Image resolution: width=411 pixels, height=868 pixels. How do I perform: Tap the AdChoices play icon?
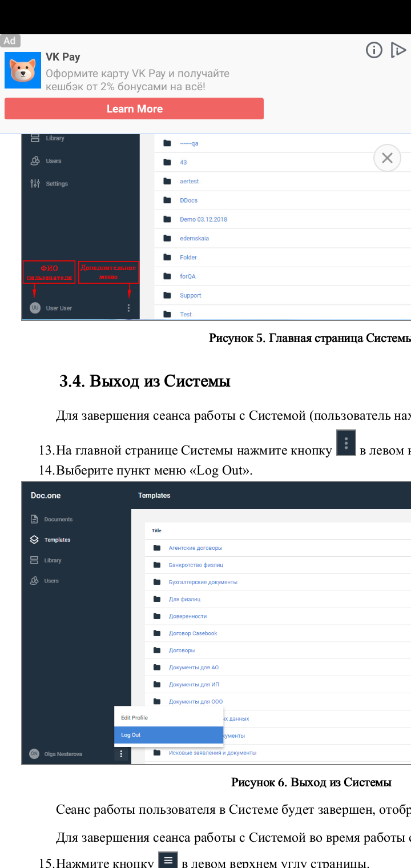pyautogui.click(x=398, y=50)
